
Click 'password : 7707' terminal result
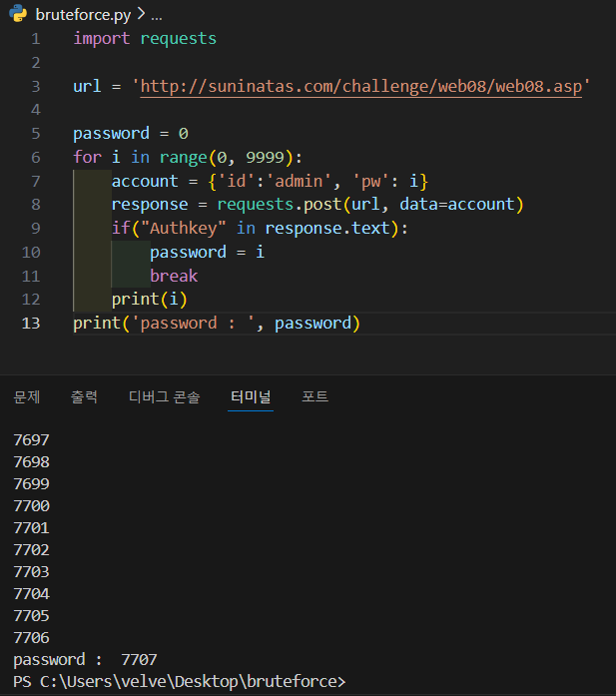(85, 660)
